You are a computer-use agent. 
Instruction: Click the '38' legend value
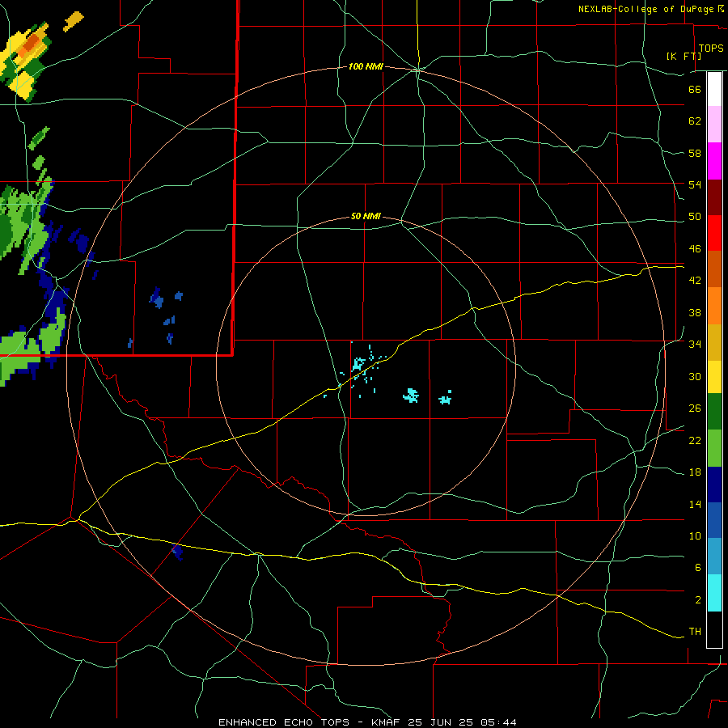point(695,312)
